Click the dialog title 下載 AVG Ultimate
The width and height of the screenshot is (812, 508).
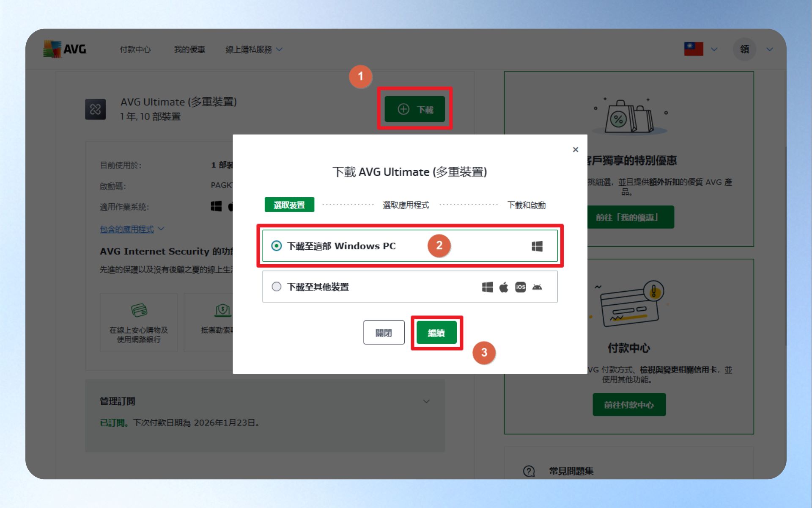coord(410,172)
